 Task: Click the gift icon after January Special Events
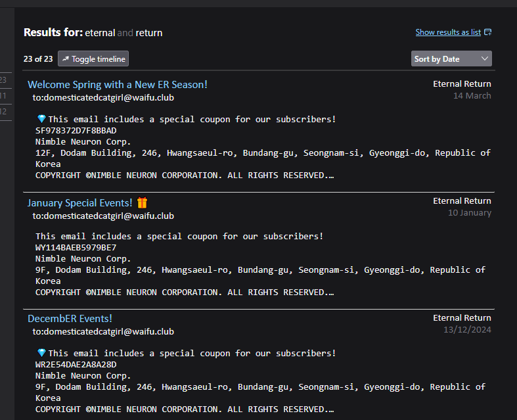point(142,202)
